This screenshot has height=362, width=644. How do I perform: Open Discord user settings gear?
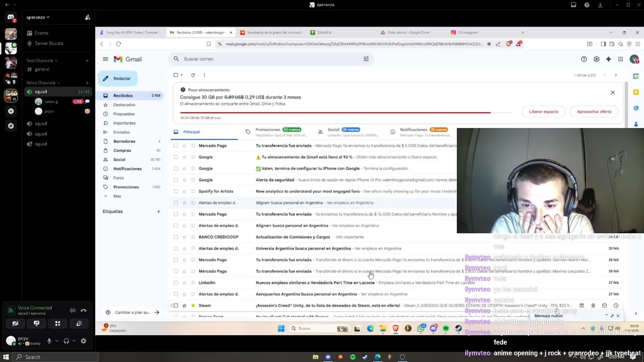pyautogui.click(x=84, y=341)
